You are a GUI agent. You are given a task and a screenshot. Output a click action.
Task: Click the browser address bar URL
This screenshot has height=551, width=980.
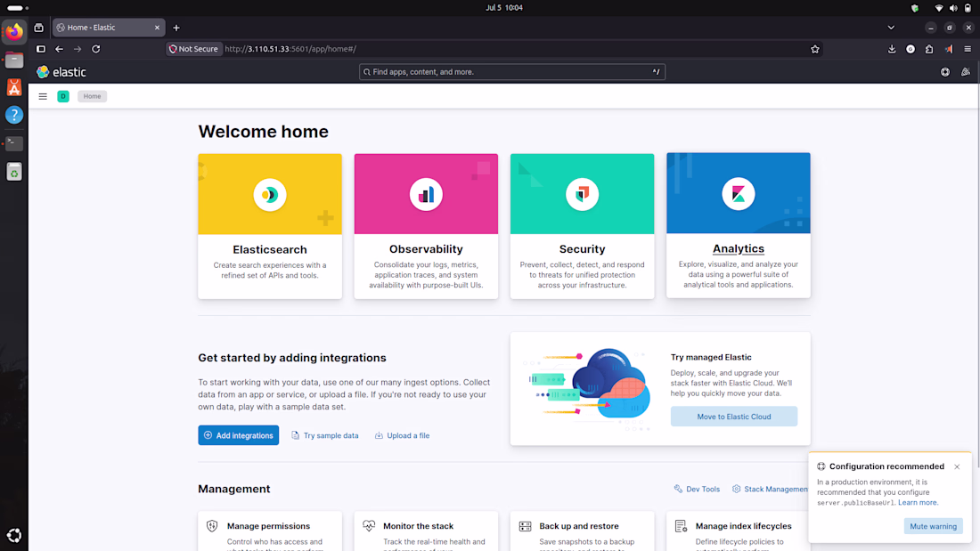pyautogui.click(x=290, y=49)
